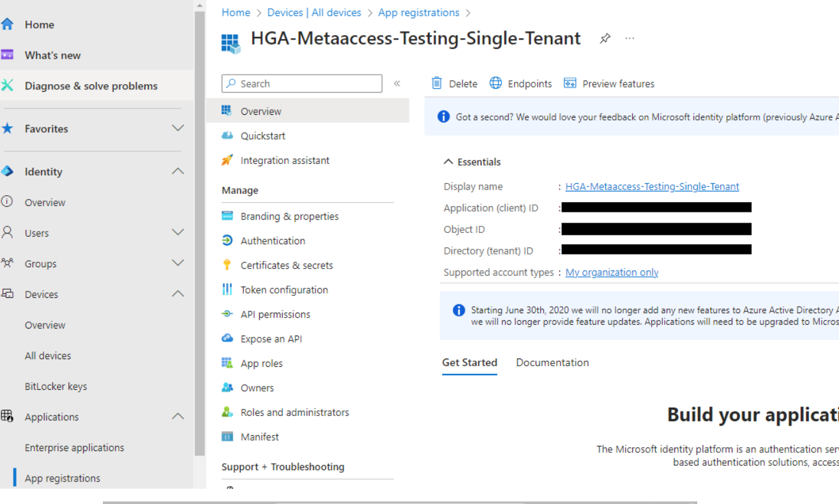Click the Expose an API cloud icon

pyautogui.click(x=227, y=338)
